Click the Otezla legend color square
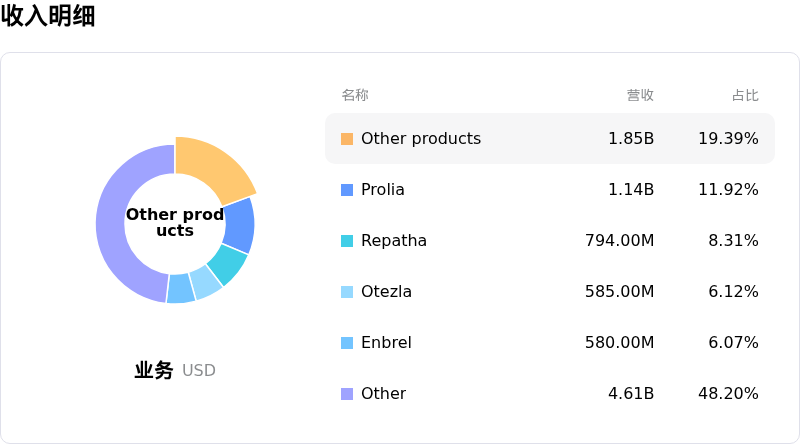Image resolution: width=800 pixels, height=444 pixels. [x=347, y=292]
